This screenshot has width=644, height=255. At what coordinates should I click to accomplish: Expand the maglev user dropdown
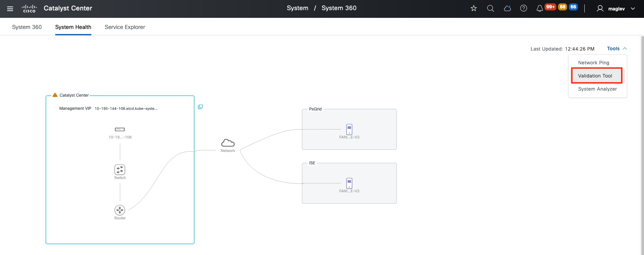coord(633,9)
